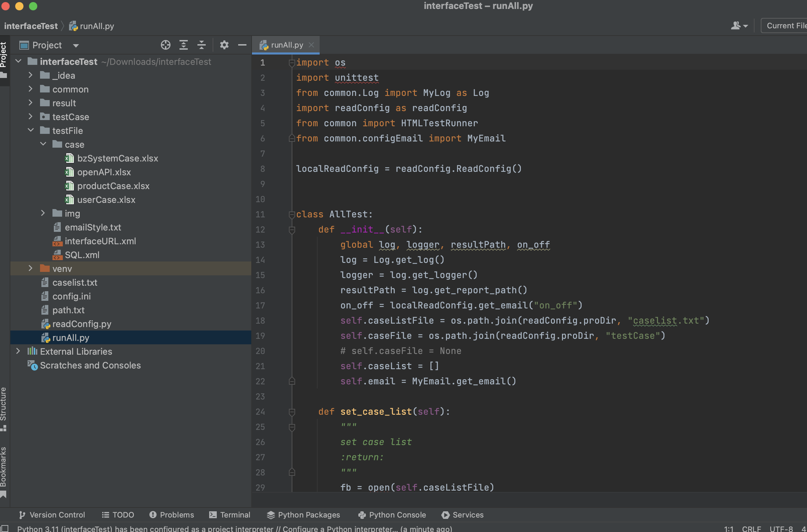
Task: Select userCase.xlsx in the project tree
Action: (x=131, y=200)
